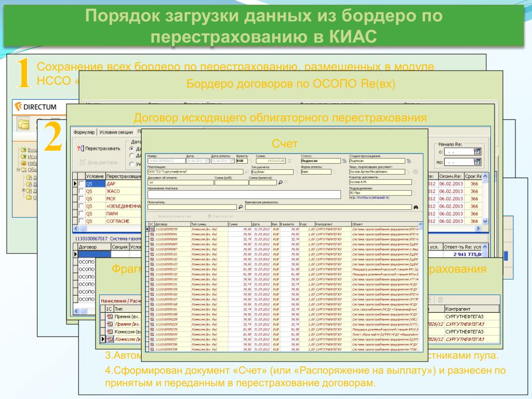Viewport: 532px width, 399px height.
Task: Click the magnifier icon beside the Получатель field
Action: pos(241,207)
